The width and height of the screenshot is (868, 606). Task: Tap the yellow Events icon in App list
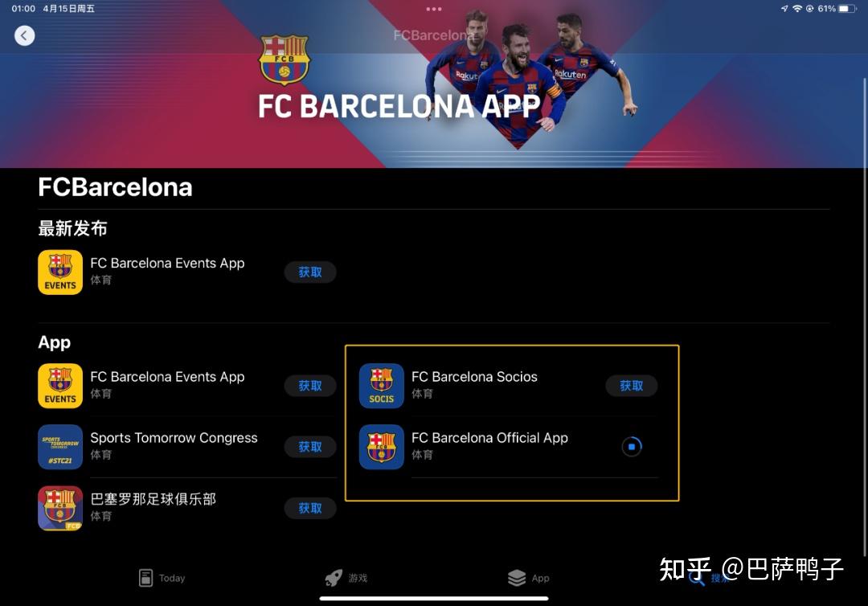coord(60,386)
